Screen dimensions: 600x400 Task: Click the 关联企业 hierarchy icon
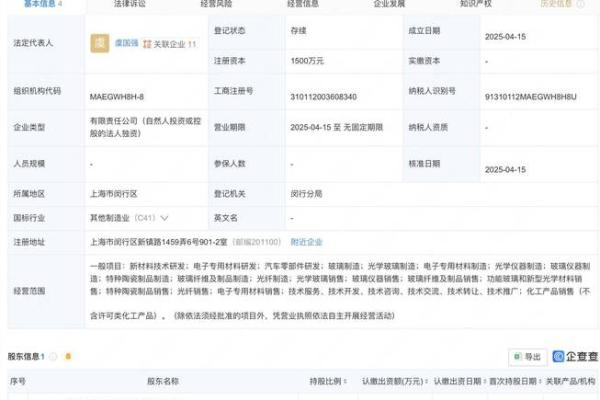pyautogui.click(x=147, y=44)
